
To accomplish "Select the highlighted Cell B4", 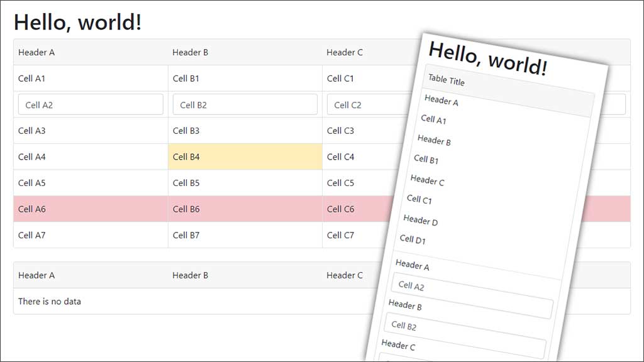I will point(184,156).
